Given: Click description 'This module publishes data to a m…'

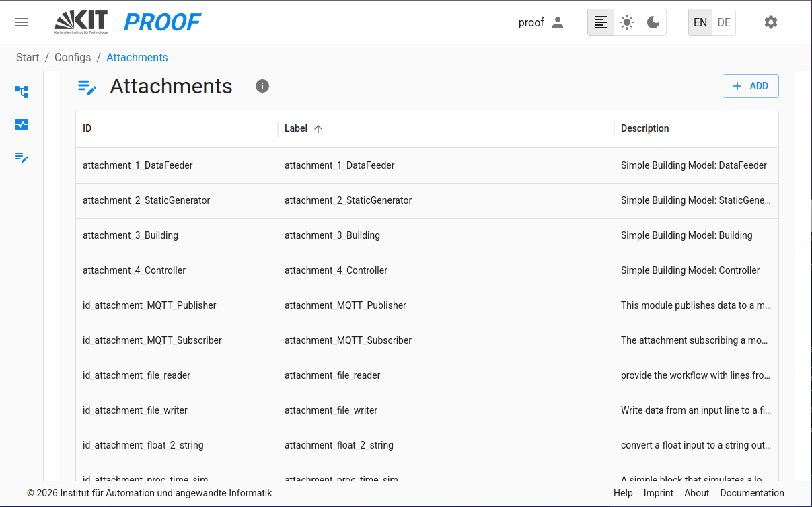Looking at the screenshot, I should 696,305.
